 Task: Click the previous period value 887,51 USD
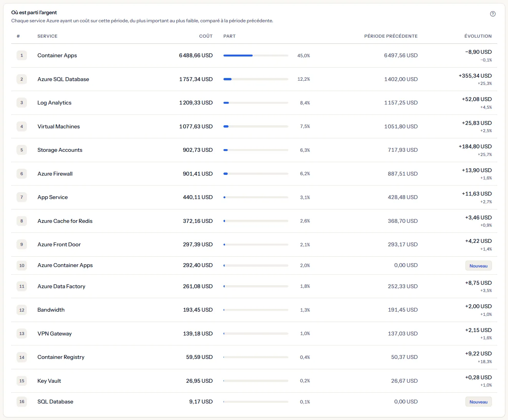[403, 174]
